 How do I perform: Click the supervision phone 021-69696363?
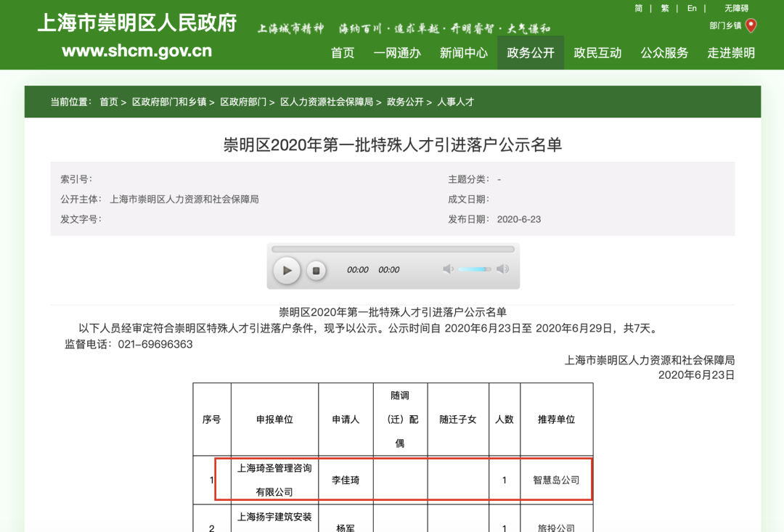click(x=155, y=345)
